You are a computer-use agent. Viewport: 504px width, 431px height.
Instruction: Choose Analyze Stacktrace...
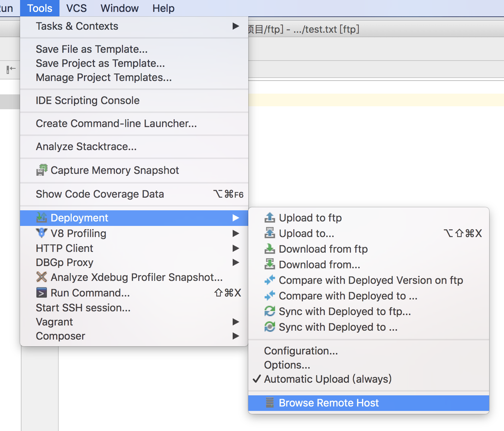[134, 146]
